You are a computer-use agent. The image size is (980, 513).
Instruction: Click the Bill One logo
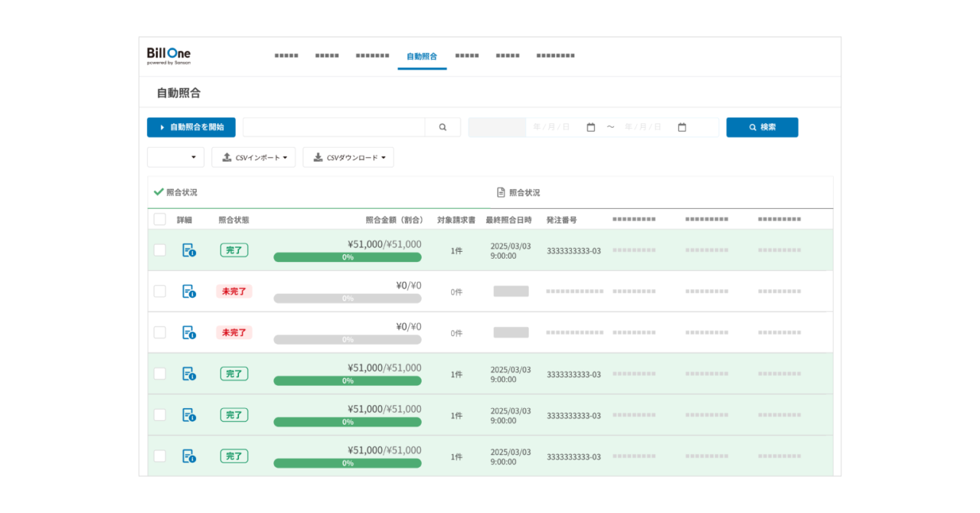tap(168, 56)
